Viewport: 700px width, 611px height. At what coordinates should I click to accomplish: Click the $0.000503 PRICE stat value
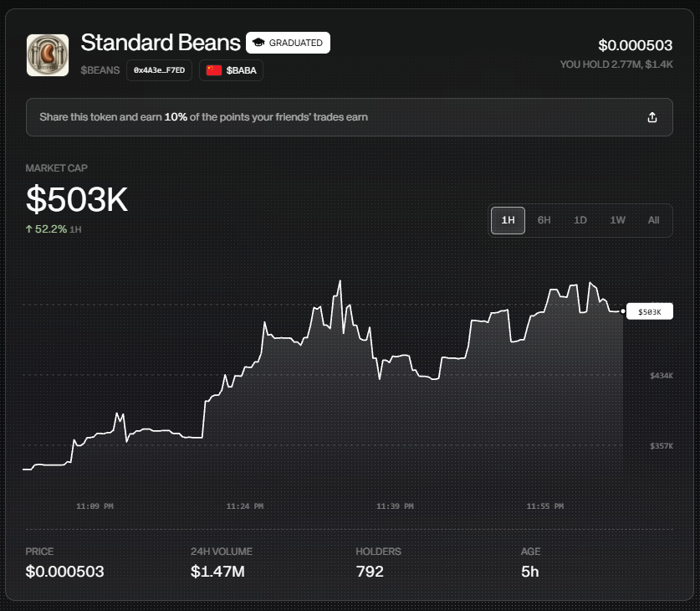pos(64,572)
